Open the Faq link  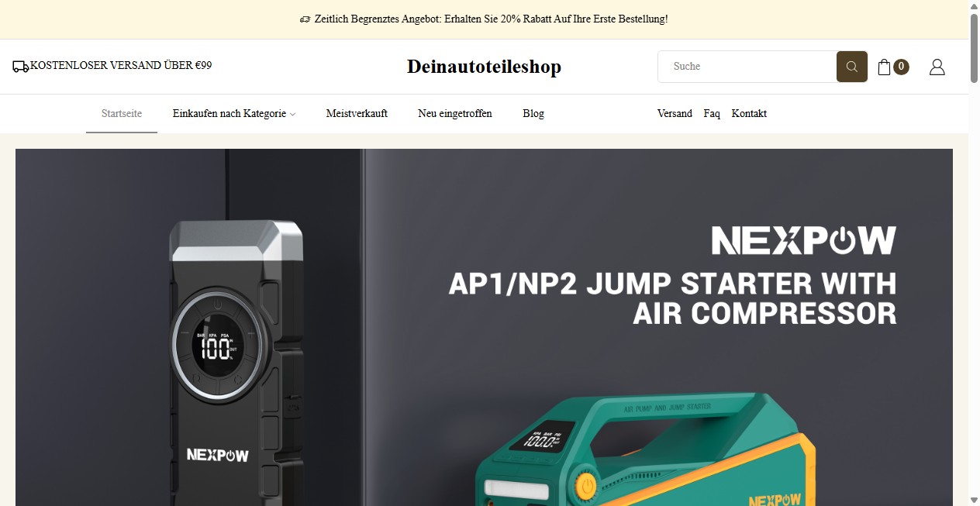click(712, 113)
